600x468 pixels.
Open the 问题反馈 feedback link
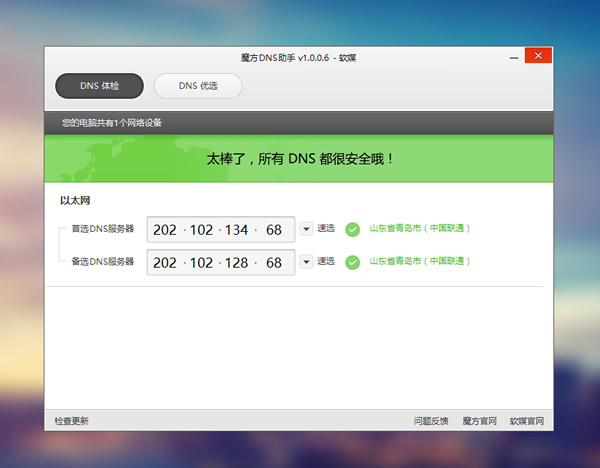pyautogui.click(x=431, y=421)
